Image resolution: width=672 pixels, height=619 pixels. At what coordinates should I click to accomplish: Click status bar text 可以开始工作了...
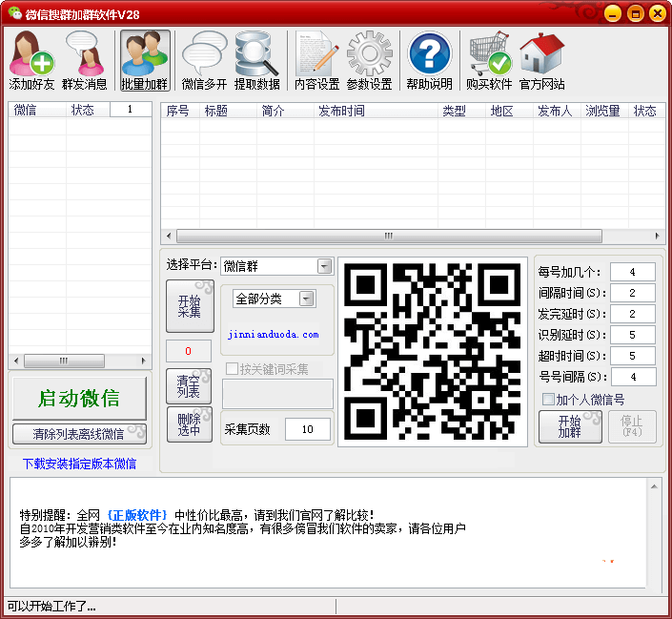51,607
